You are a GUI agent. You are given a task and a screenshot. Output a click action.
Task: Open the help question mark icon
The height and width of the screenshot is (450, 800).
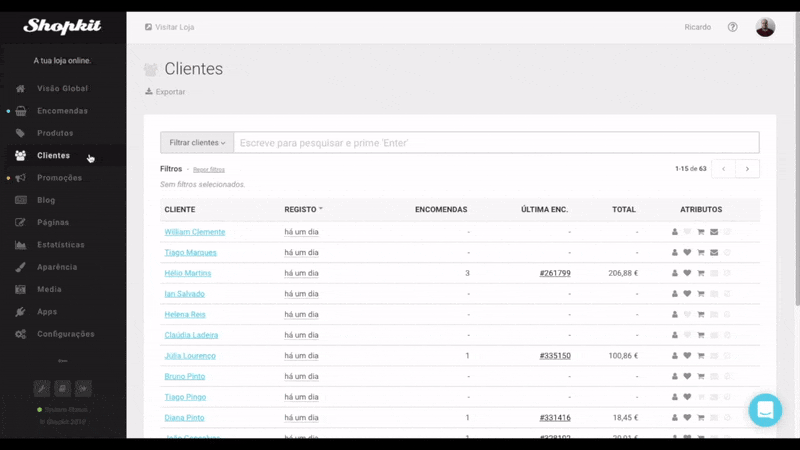(x=732, y=27)
